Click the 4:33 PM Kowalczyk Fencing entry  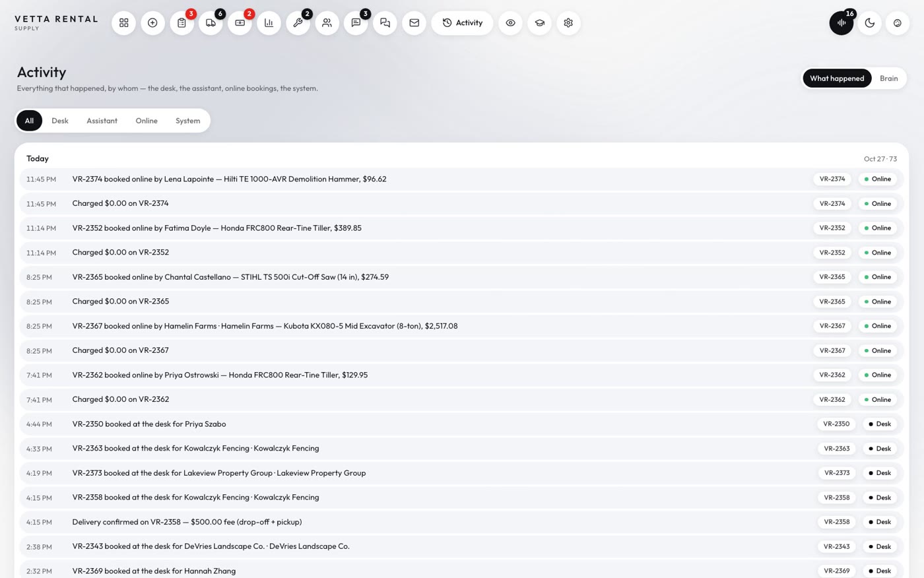(461, 449)
